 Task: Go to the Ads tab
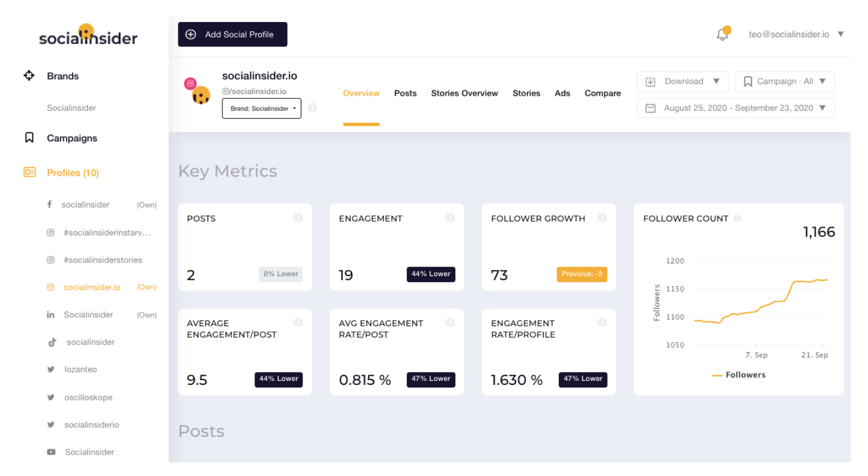click(562, 93)
